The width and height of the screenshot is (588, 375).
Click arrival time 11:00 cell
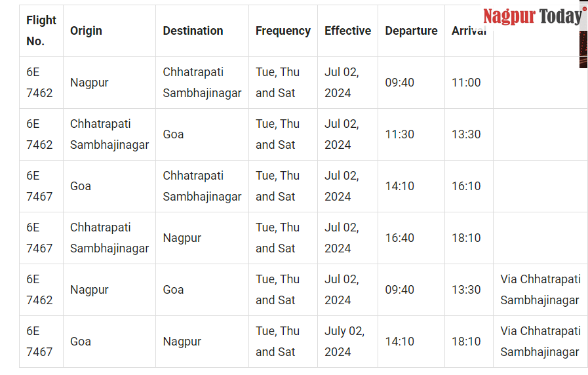[466, 83]
